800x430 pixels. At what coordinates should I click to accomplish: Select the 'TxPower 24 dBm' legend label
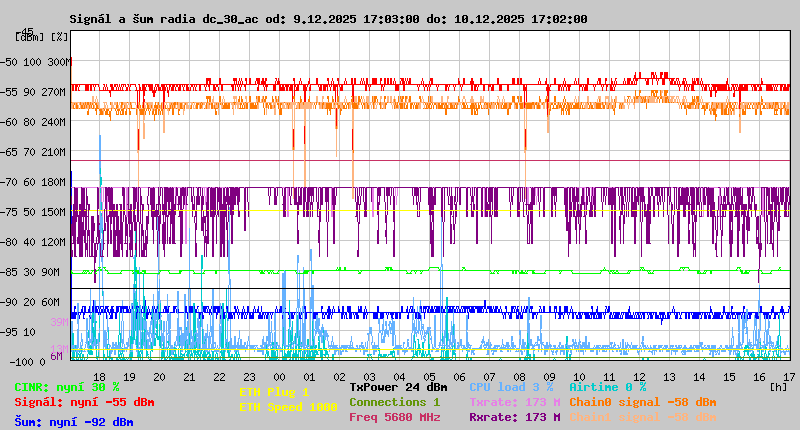point(398,386)
